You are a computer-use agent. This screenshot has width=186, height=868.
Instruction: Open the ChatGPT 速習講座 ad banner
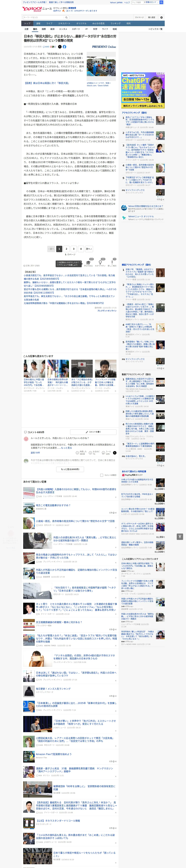[x=143, y=90]
